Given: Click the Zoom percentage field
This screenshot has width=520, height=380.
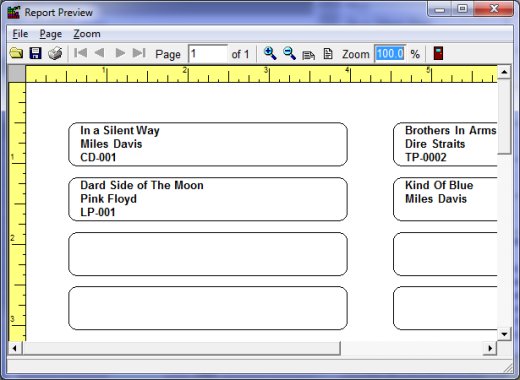Looking at the screenshot, I should pos(390,54).
